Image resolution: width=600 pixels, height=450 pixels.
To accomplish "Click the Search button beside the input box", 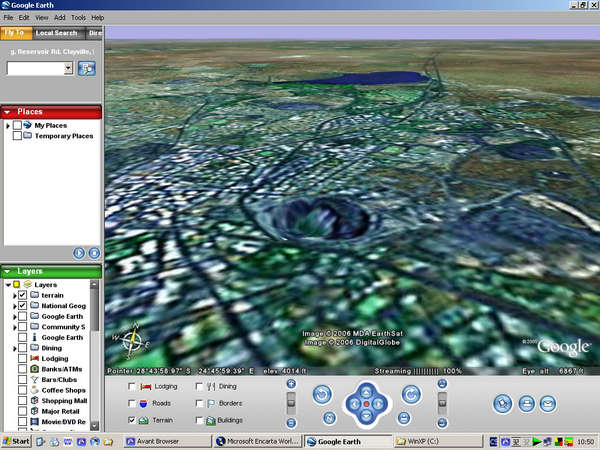I will (87, 68).
